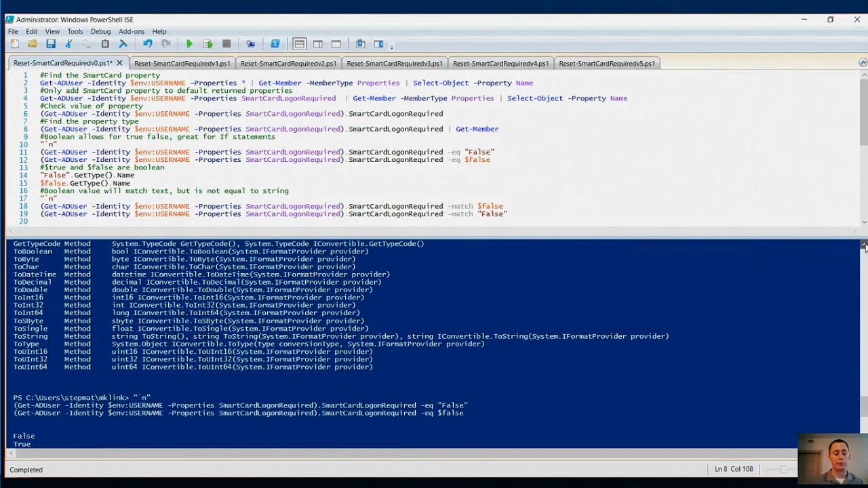
Task: Clear the Console Pane using its toolbar icon
Action: [124, 43]
